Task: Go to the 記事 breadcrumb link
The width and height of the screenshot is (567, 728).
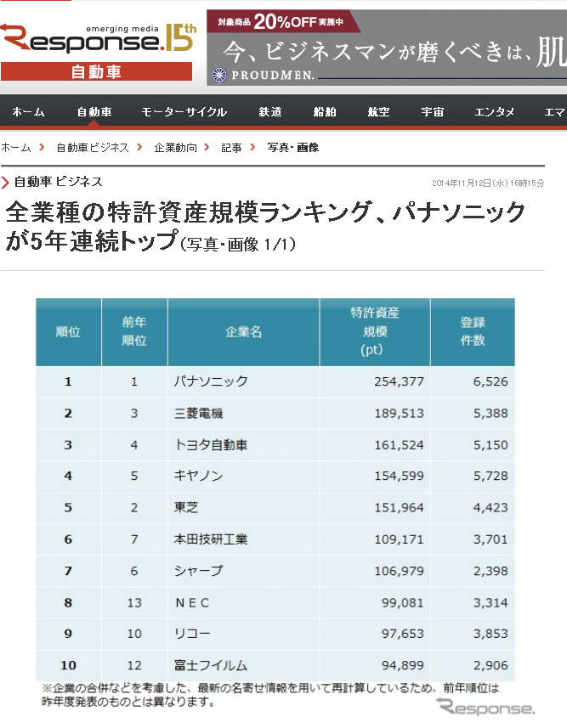Action: (x=231, y=148)
